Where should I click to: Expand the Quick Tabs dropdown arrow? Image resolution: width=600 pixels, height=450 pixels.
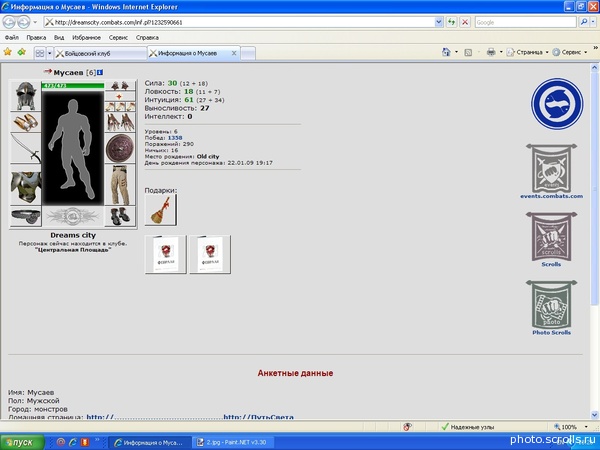point(49,53)
